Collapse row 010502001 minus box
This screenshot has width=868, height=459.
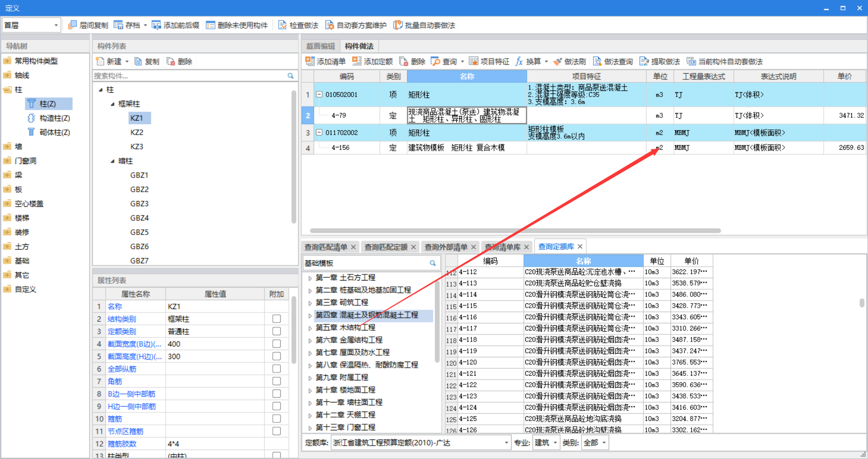click(x=319, y=94)
